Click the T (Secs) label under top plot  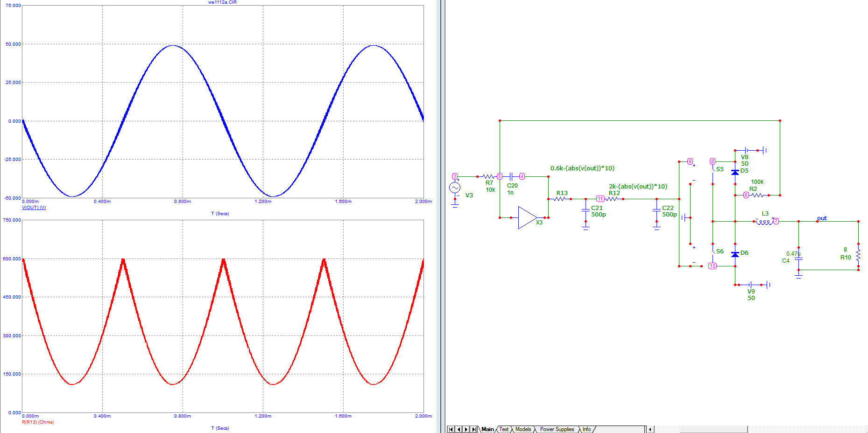(x=220, y=214)
